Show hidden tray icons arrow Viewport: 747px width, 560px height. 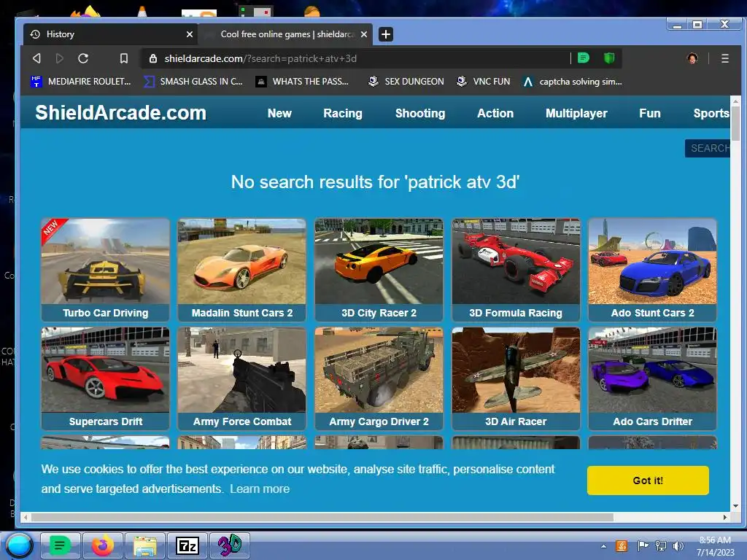[x=603, y=546]
